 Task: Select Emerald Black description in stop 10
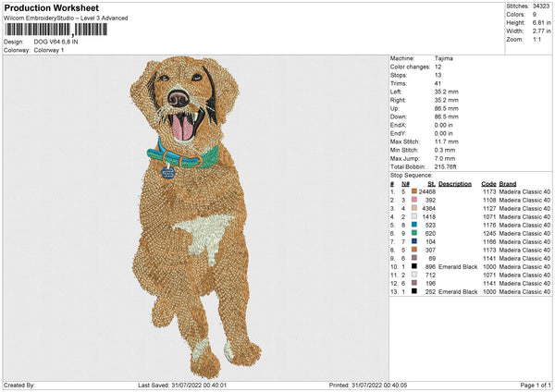(x=457, y=266)
